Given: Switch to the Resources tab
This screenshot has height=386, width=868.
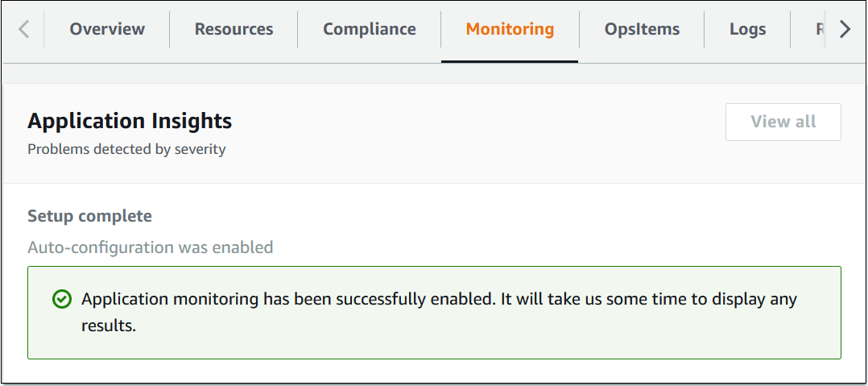Looking at the screenshot, I should coord(234,30).
